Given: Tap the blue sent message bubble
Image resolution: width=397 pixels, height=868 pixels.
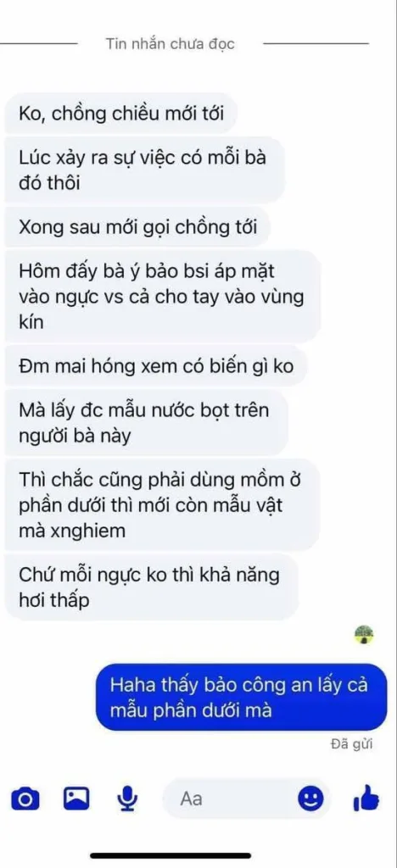Looking at the screenshot, I should coord(242,697).
